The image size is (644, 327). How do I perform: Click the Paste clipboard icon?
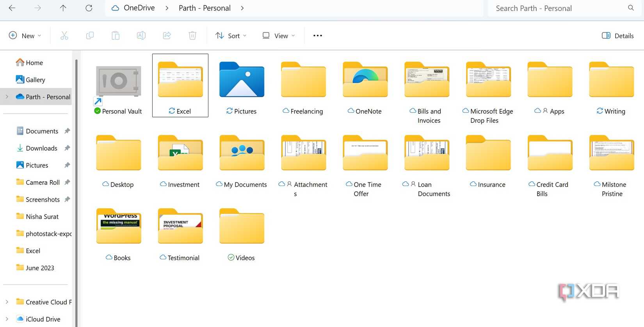116,36
